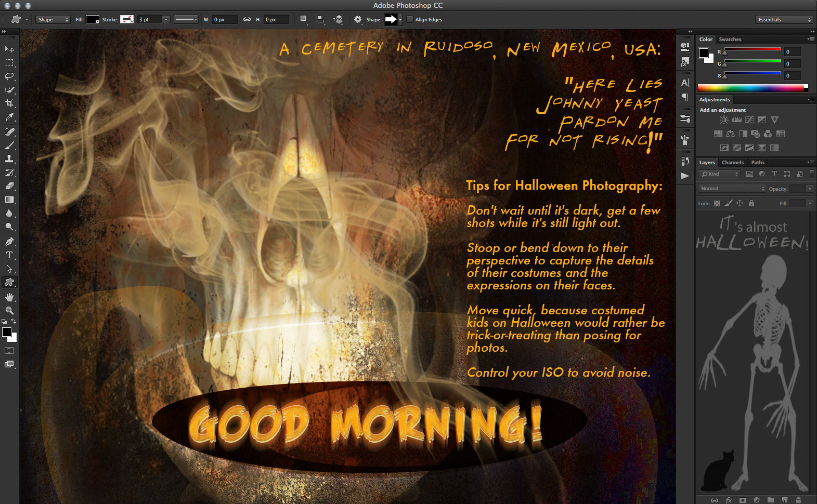Screen dimensions: 817x504
Task: Select the Custom Shape tool in toolbox
Action: pos(9,282)
